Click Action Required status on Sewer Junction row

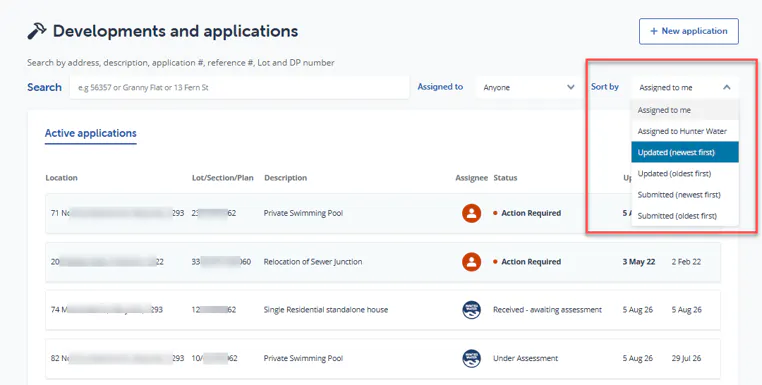(527, 262)
